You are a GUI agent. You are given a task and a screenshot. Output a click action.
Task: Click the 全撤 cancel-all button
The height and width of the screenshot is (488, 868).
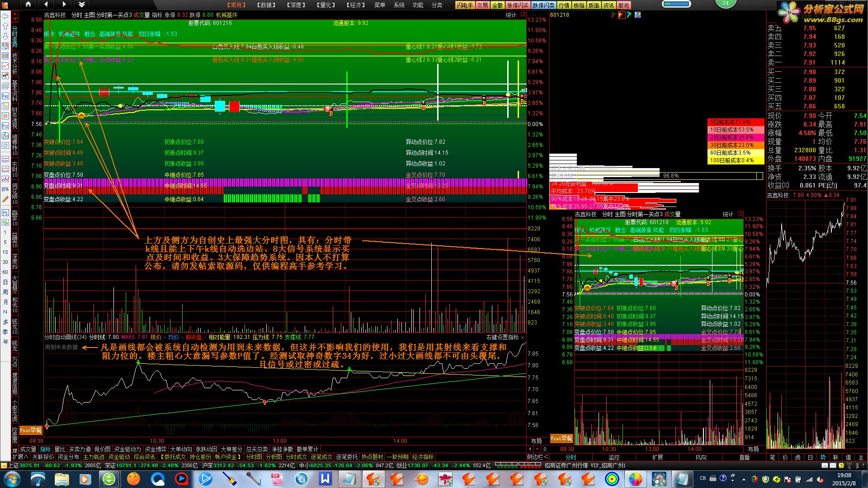coord(497,5)
